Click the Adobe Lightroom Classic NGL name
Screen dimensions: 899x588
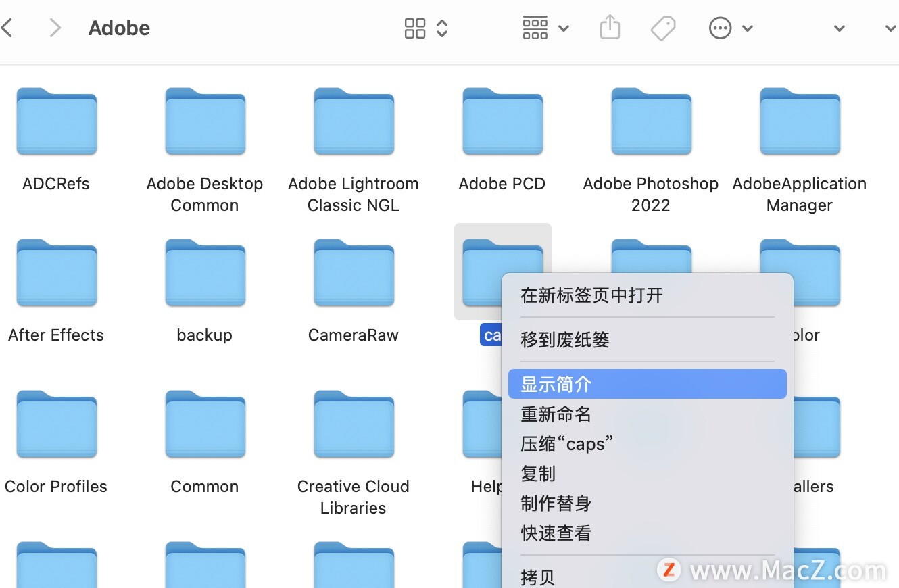click(x=354, y=195)
